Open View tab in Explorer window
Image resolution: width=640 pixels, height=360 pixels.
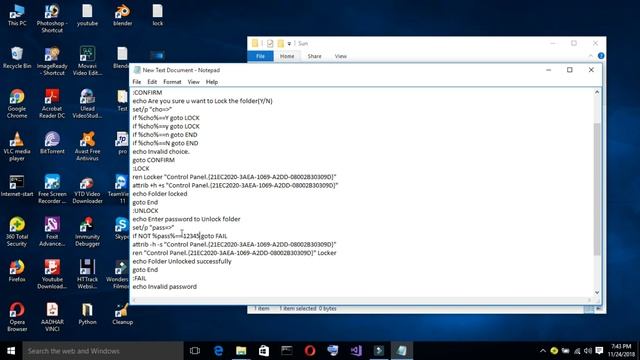pos(340,56)
